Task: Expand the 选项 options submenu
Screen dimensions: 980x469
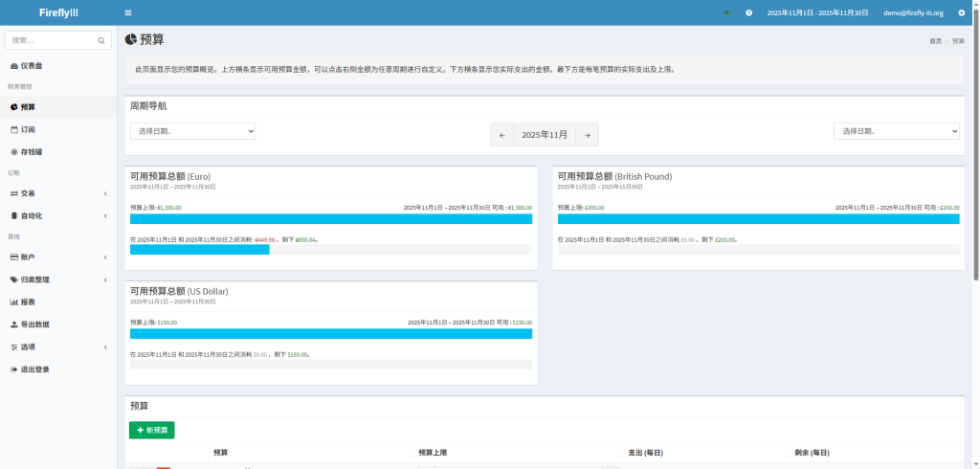Action: tap(57, 346)
